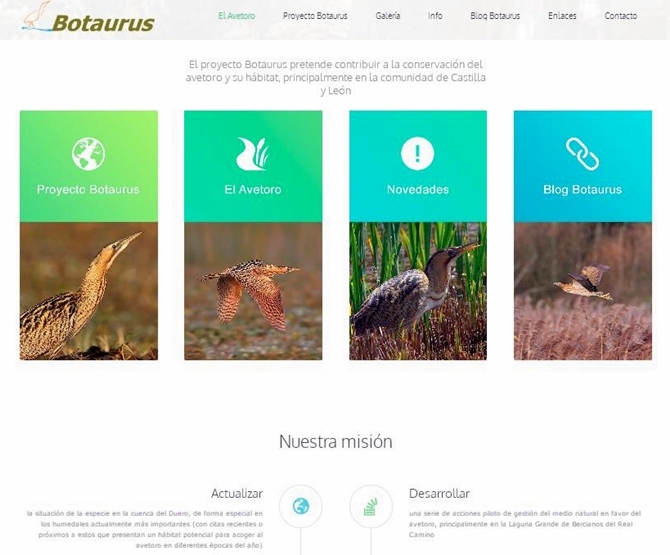Open the Contacto navigation link
This screenshot has height=555, width=670.
620,16
